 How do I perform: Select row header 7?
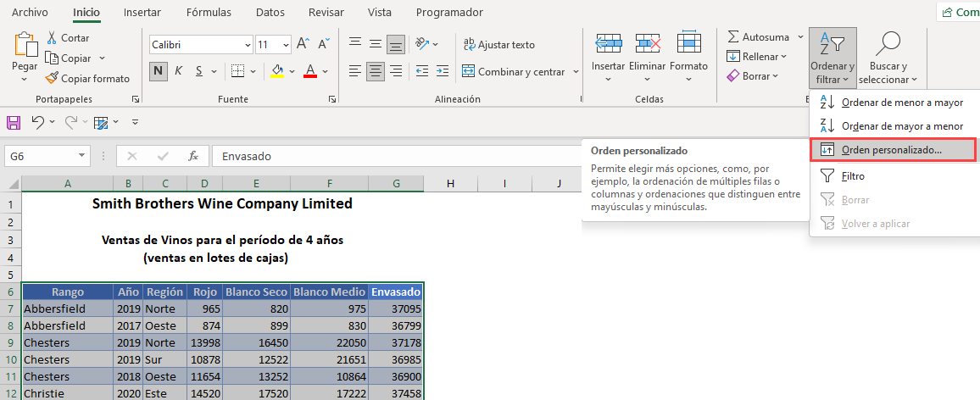coord(11,308)
